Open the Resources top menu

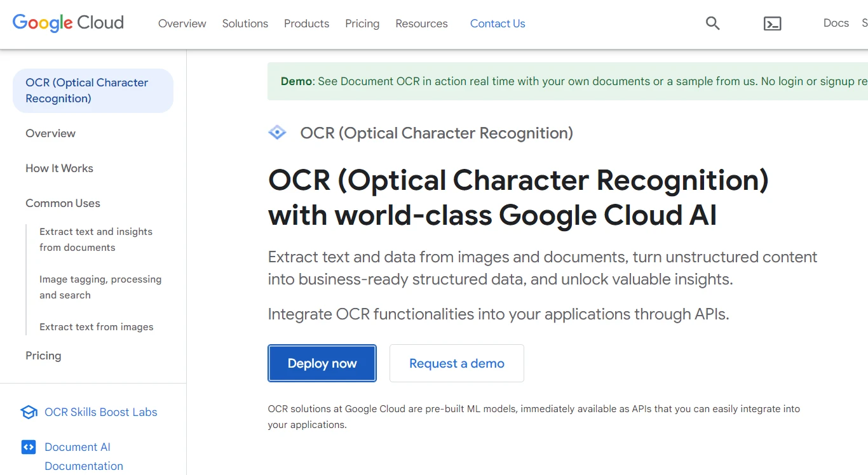(x=421, y=23)
